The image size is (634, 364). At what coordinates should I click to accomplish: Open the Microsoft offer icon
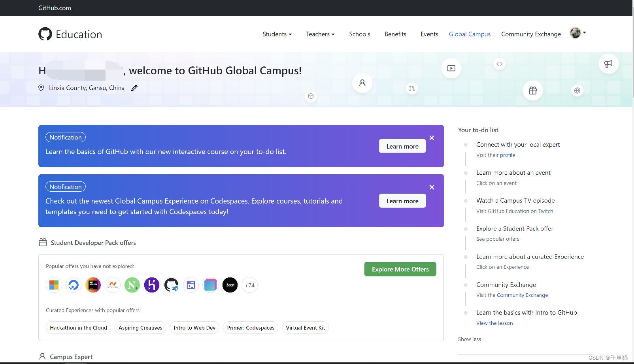click(x=54, y=285)
